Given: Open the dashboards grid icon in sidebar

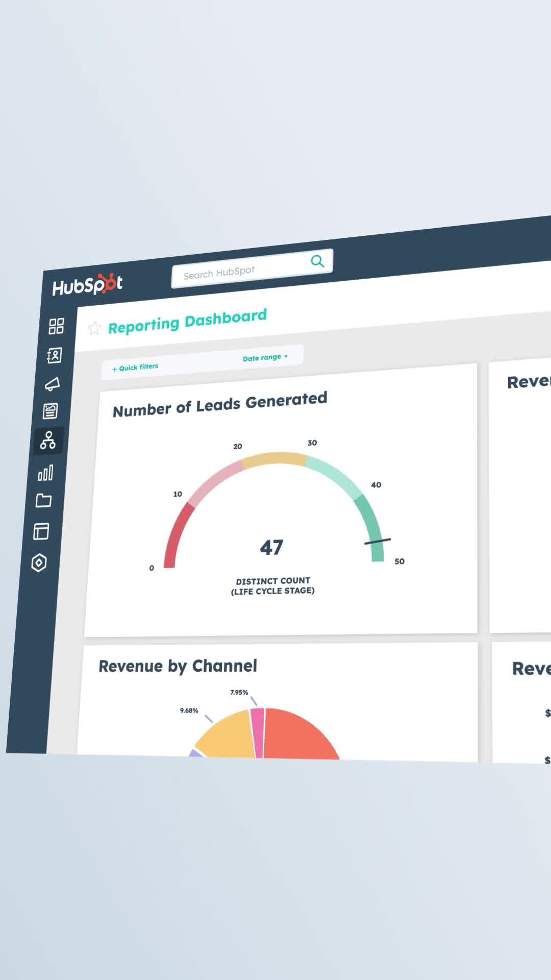Looking at the screenshot, I should click(56, 326).
